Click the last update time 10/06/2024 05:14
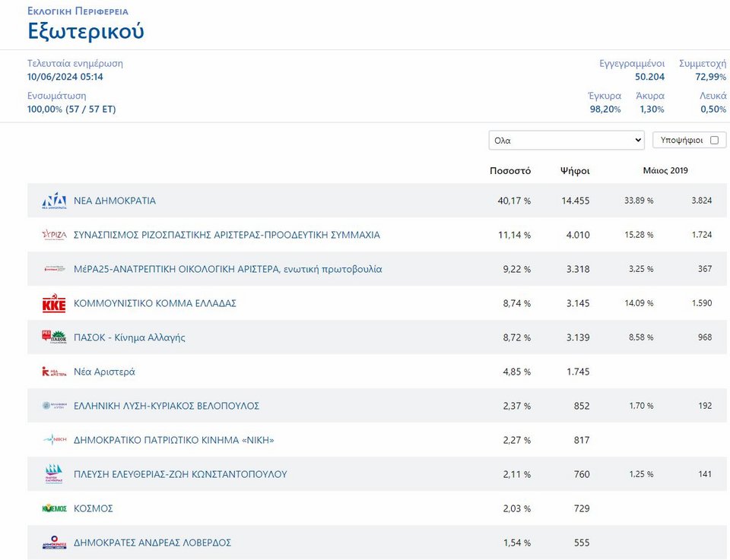The image size is (730, 560). pos(65,77)
